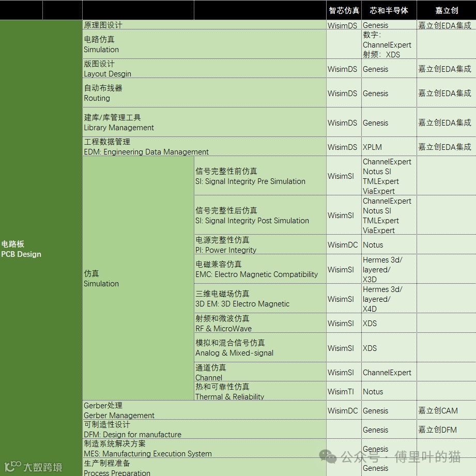Click WisimDS in the Library Management row
476x476 pixels.
point(343,122)
